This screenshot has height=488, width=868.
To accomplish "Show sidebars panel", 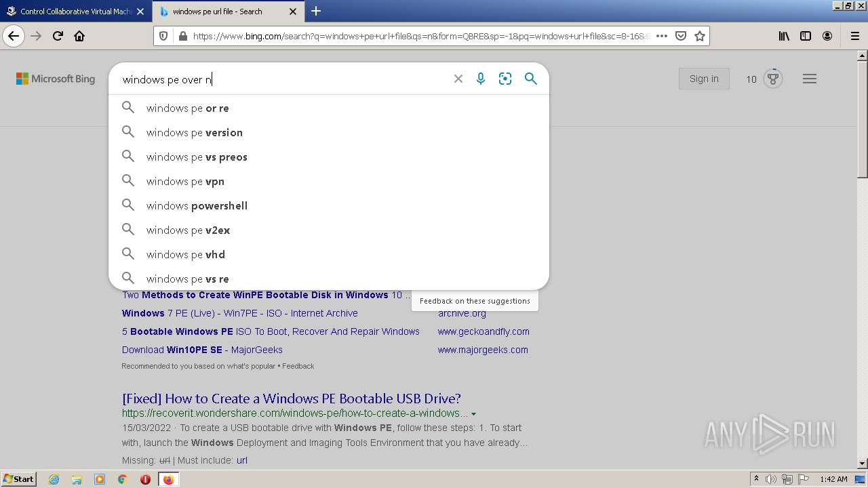I will pyautogui.click(x=806, y=36).
